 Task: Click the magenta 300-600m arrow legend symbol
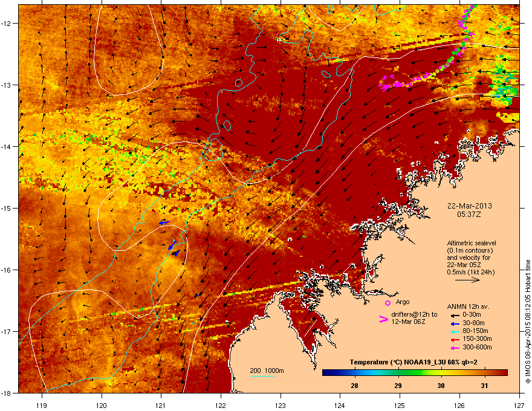tap(455, 348)
